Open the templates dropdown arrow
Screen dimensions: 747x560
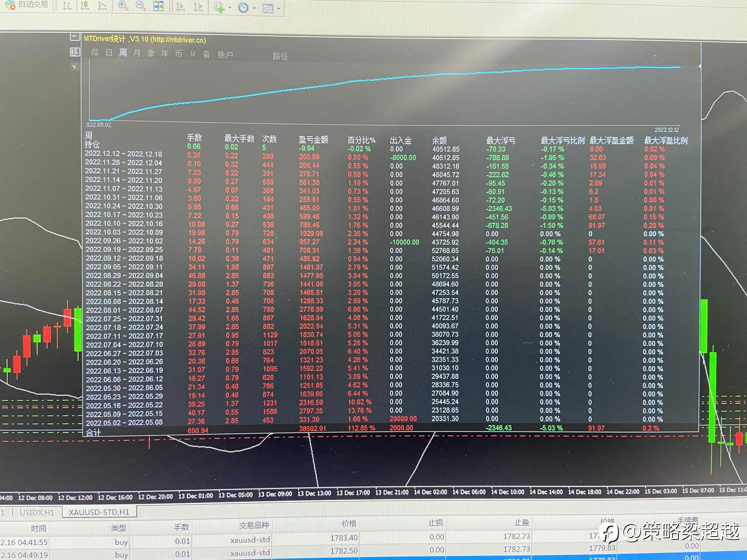[x=279, y=9]
